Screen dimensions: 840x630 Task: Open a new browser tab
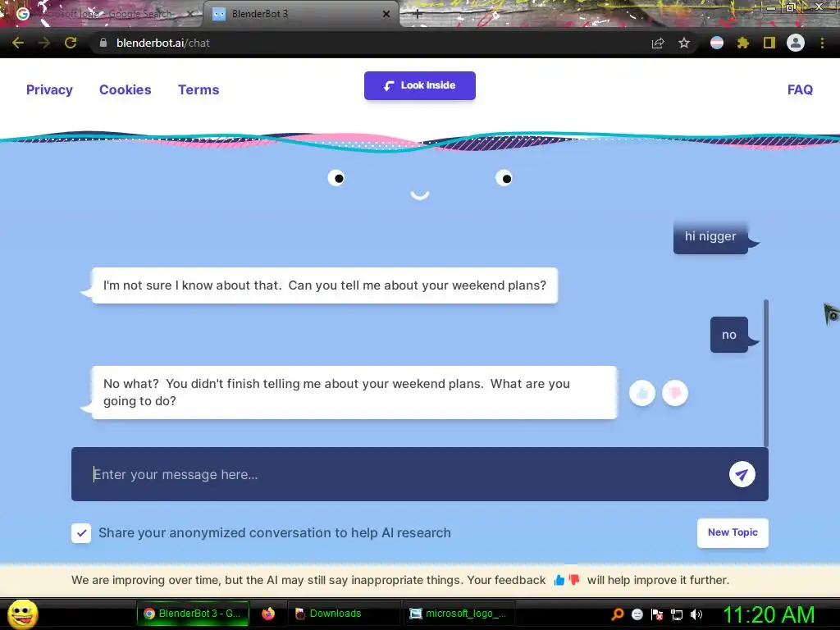click(x=418, y=15)
